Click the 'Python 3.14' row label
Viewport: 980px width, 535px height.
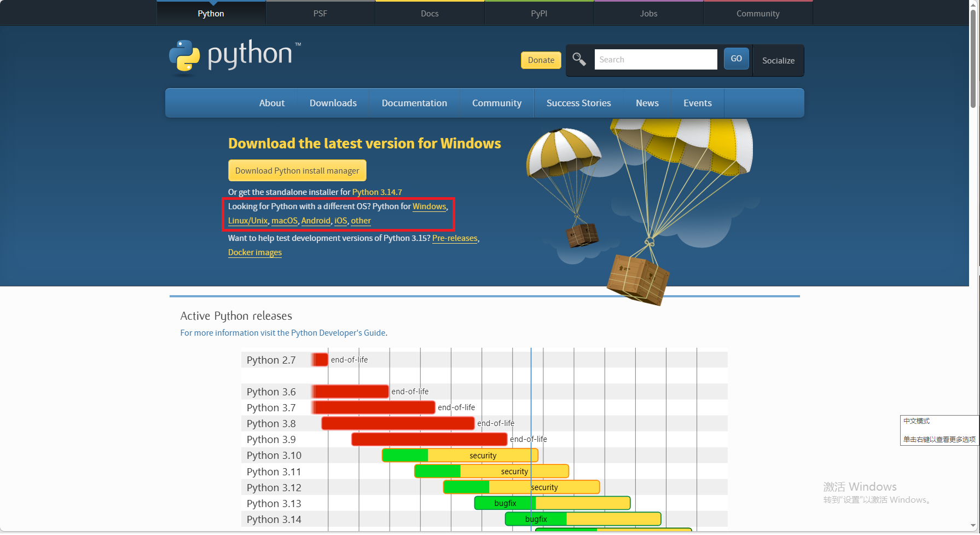click(x=274, y=520)
